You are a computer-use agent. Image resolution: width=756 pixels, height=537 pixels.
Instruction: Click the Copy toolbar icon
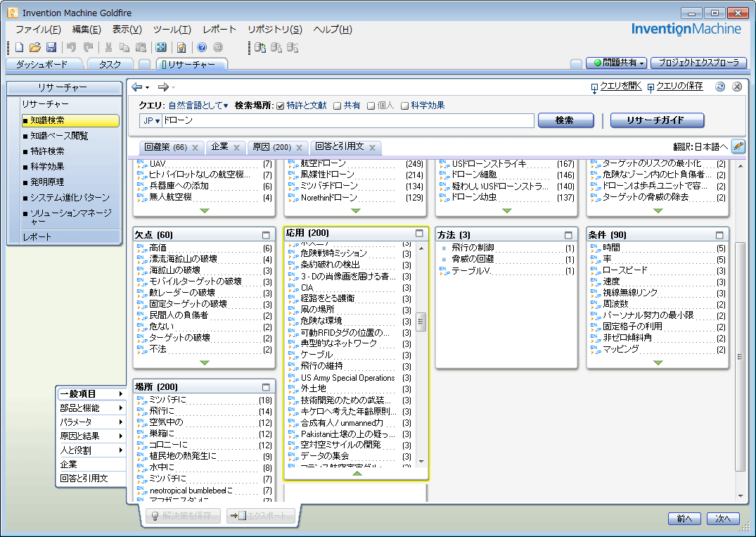pos(124,47)
